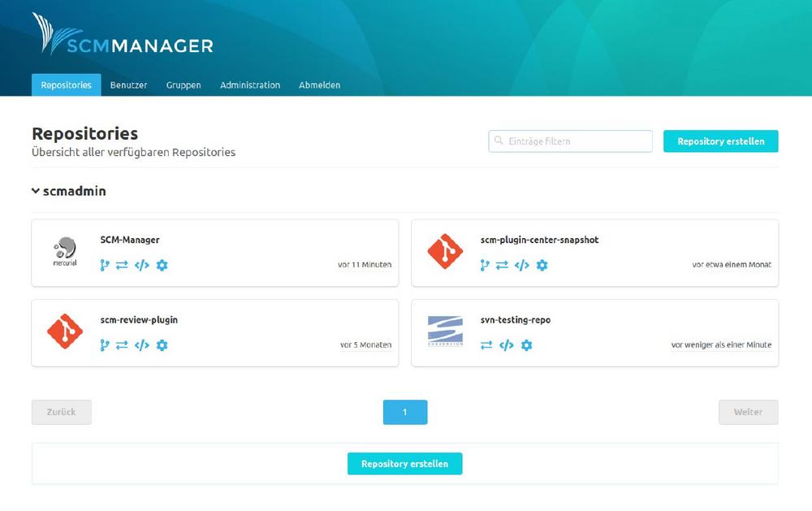Click the top Repository erstellen button
Screen dimensions: 812x511
[x=720, y=141]
